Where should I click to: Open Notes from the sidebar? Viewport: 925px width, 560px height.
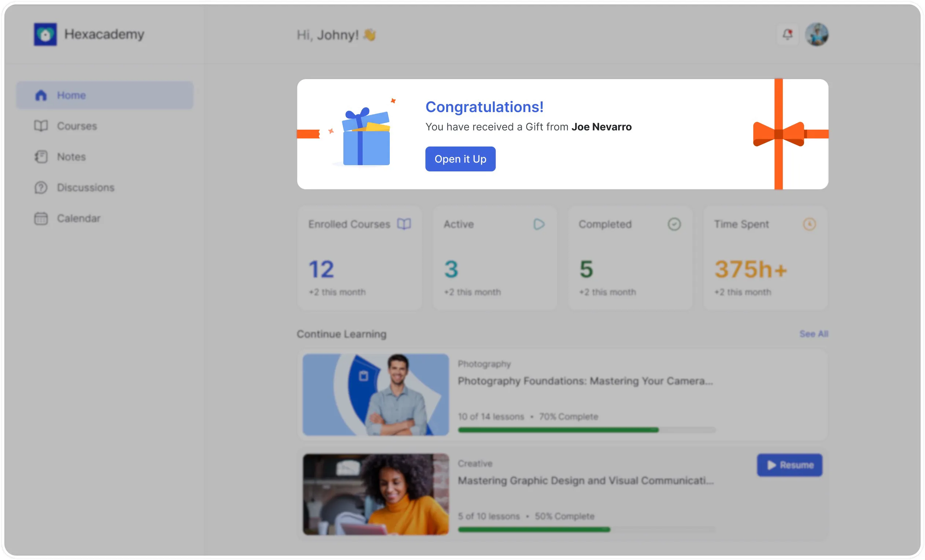click(x=105, y=157)
